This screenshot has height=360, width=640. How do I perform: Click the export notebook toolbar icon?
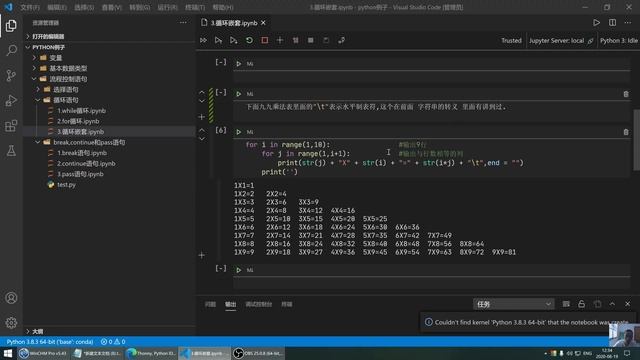(341, 40)
